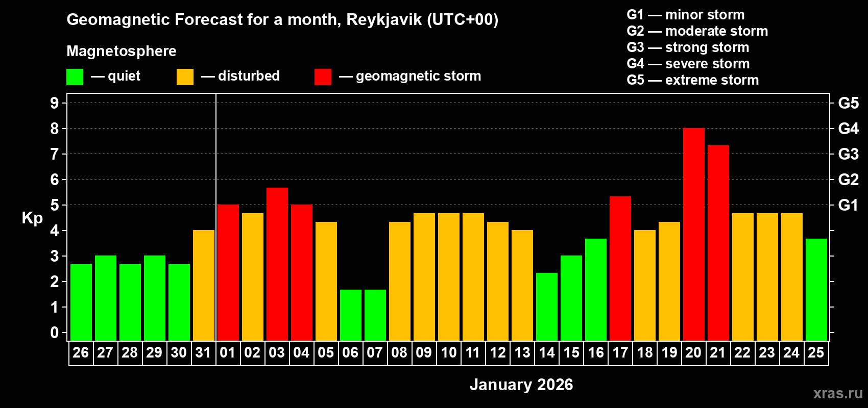The image size is (868, 408).
Task: Click Kp axis value 9
Action: pyautogui.click(x=55, y=103)
